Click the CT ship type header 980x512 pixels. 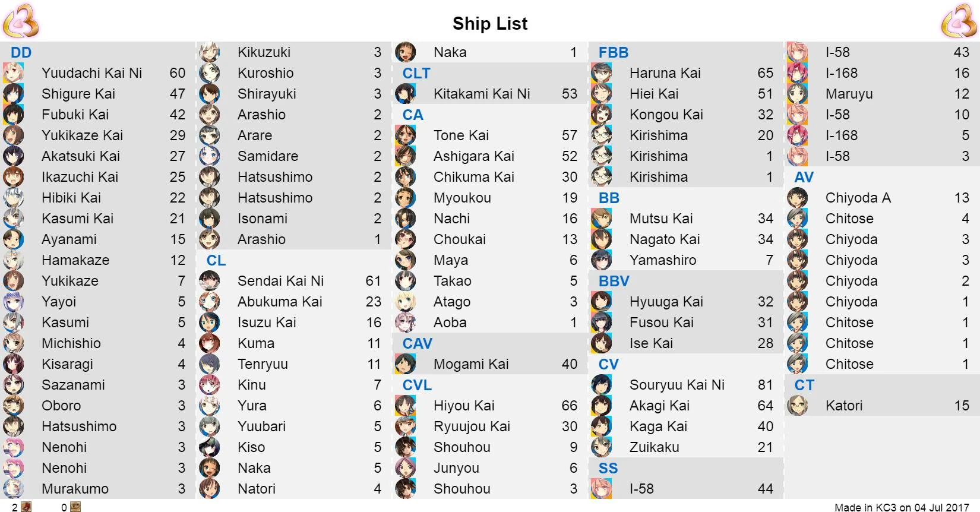(x=804, y=385)
